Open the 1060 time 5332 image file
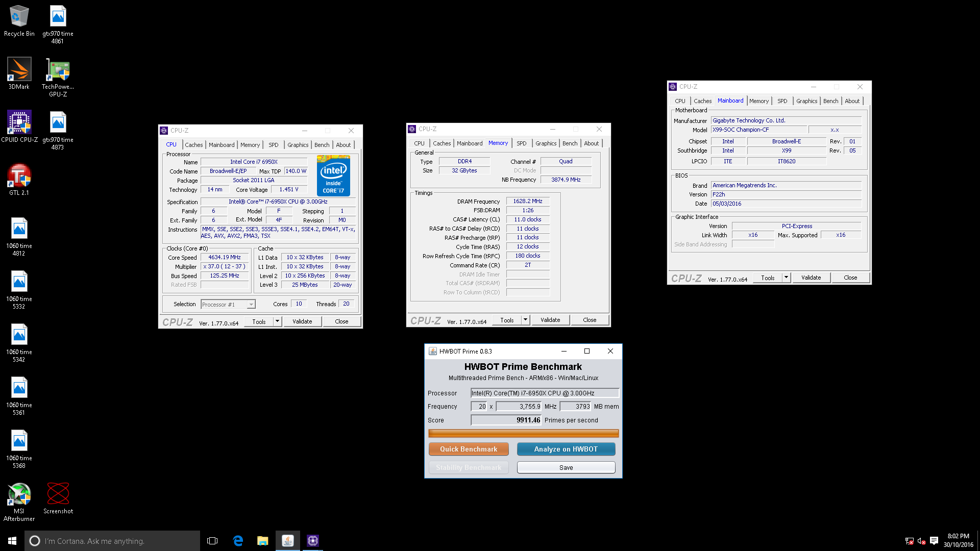 tap(19, 290)
